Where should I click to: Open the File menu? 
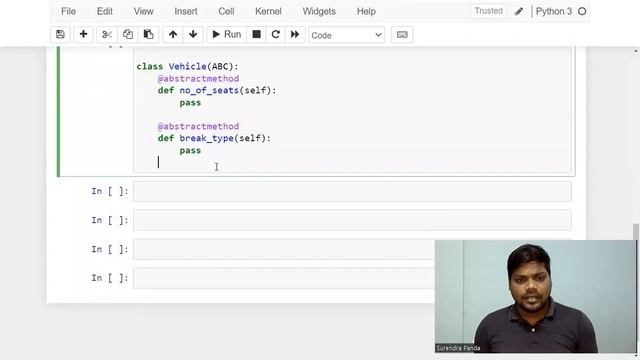68,11
